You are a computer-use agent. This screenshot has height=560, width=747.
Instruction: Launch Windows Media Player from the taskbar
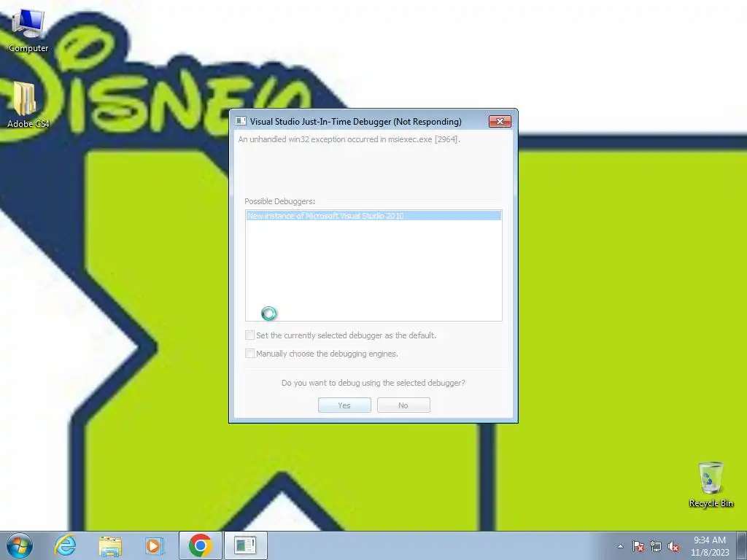(x=154, y=545)
